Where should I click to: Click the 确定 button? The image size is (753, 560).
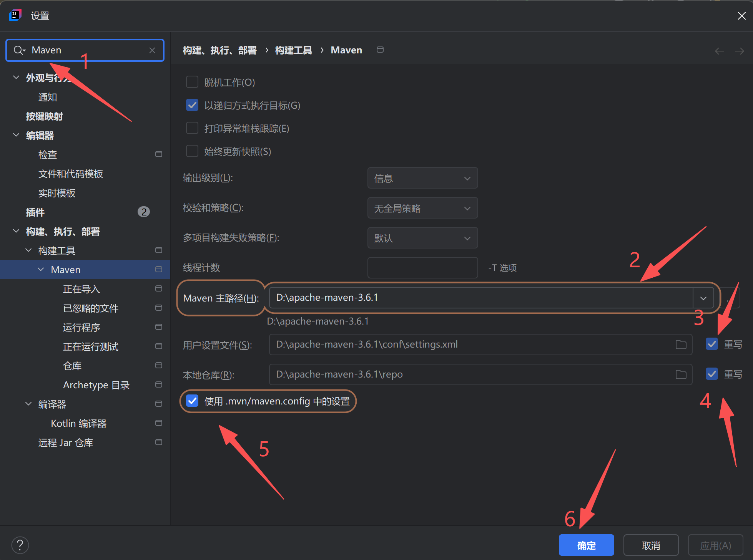coord(586,545)
